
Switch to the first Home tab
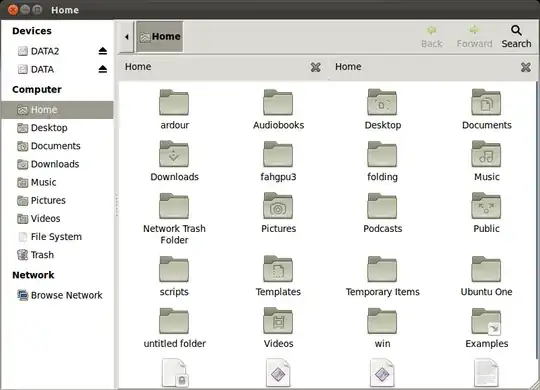(x=223, y=67)
